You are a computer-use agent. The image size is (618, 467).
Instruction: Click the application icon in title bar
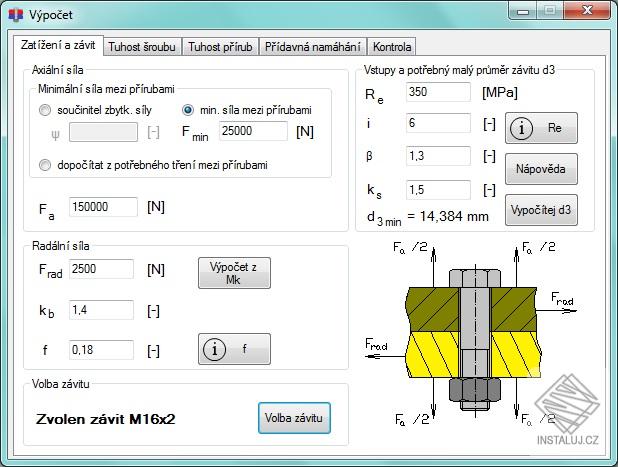point(15,15)
